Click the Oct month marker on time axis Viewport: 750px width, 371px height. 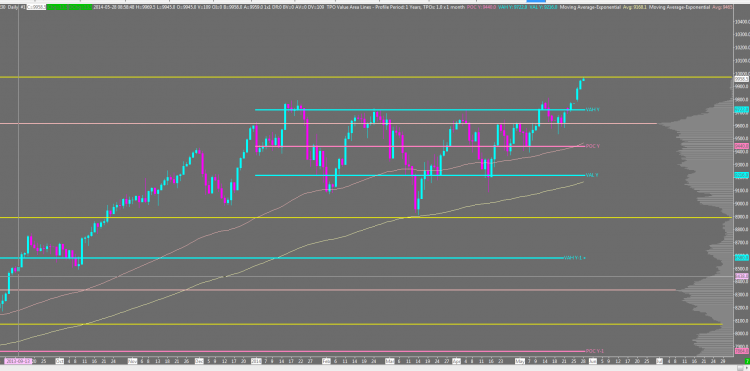pyautogui.click(x=59, y=361)
